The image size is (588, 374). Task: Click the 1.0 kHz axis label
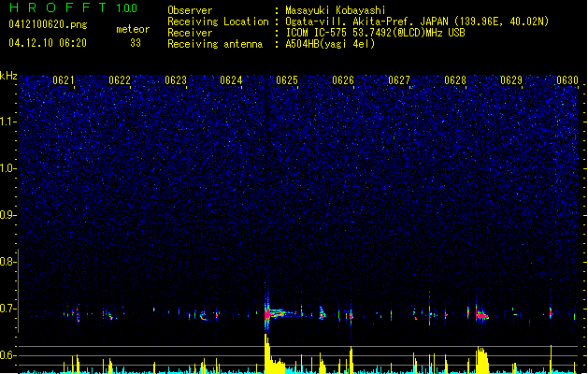point(7,168)
